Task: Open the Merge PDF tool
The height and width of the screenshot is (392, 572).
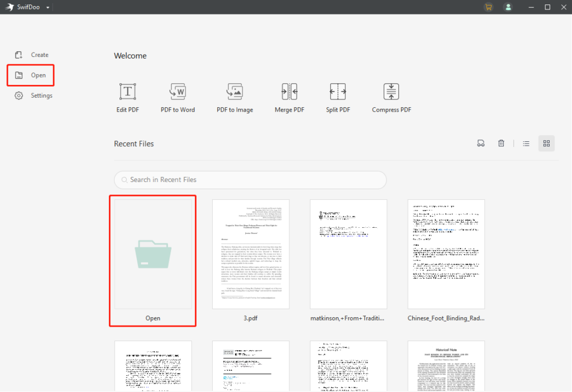Action: coord(289,97)
